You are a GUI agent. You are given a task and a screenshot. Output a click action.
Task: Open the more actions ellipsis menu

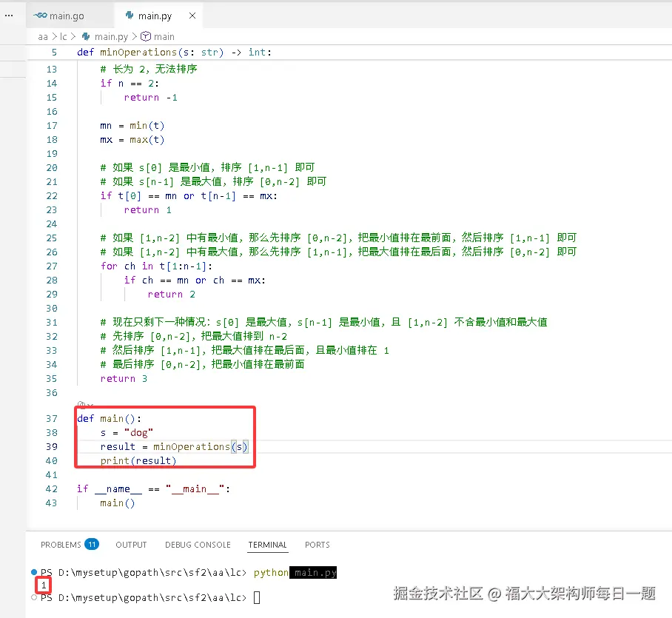9,16
